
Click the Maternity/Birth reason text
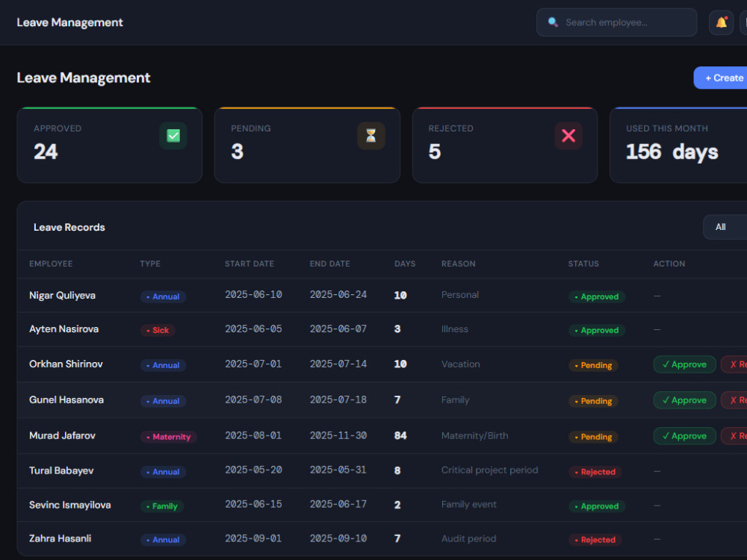pyautogui.click(x=475, y=436)
